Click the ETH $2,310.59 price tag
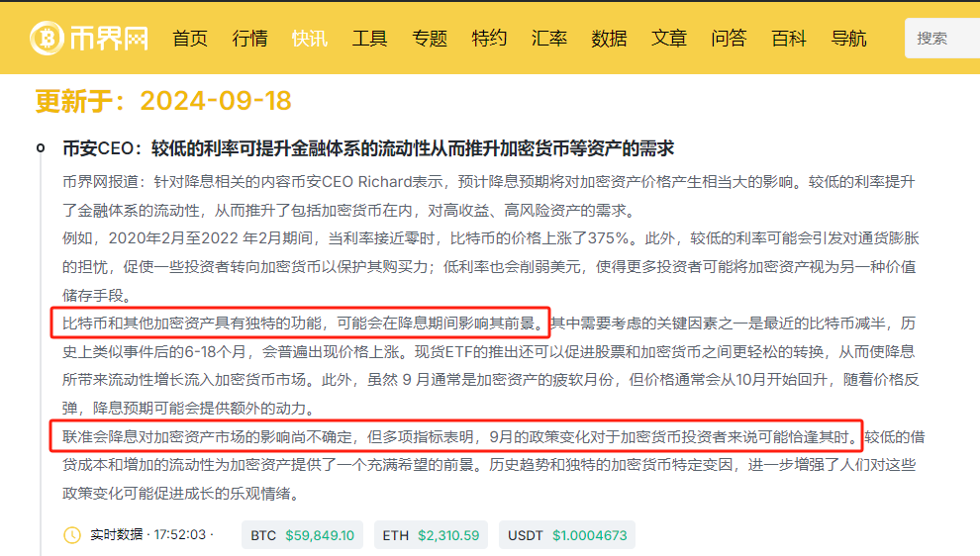 432,535
